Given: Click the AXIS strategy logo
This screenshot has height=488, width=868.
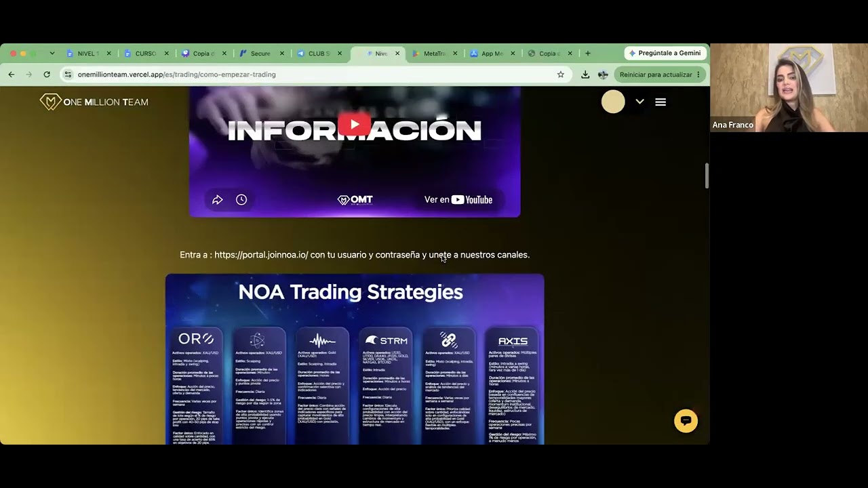Looking at the screenshot, I should click(513, 341).
